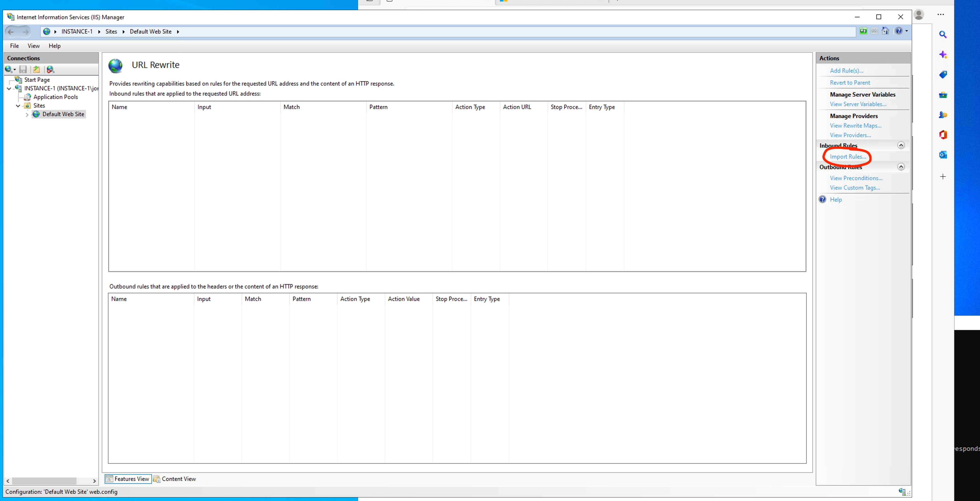Click Sites in the breadcrumb path
Screen dimensions: 980x501
point(111,32)
